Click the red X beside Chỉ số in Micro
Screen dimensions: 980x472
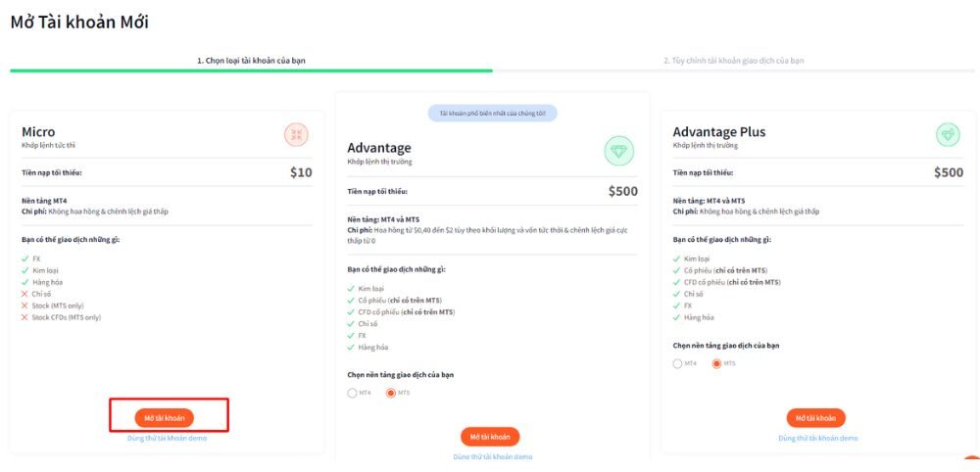pyautogui.click(x=24, y=294)
